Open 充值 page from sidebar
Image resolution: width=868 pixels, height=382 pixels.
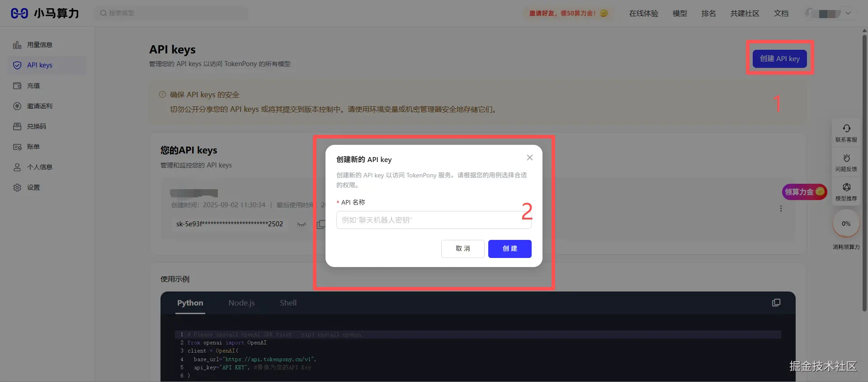point(47,86)
